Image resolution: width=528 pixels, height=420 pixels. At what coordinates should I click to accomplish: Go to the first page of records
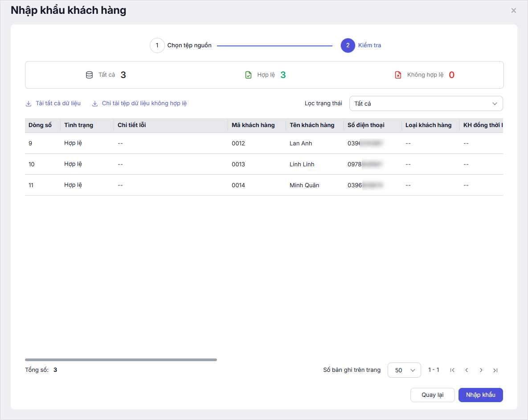452,370
